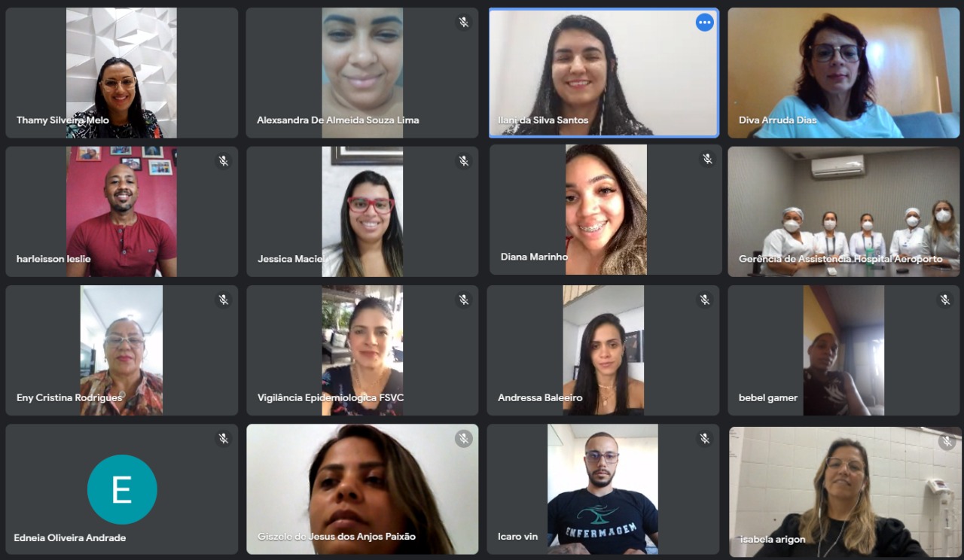Select the Gerência de Assistência Hospital Aeroporto tile
This screenshot has height=560, width=964.
tap(844, 212)
